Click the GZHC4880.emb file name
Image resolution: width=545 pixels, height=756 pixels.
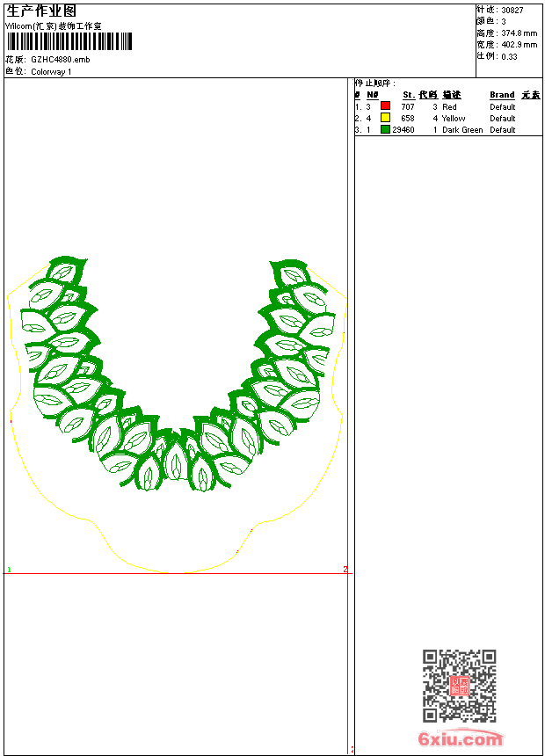point(61,60)
